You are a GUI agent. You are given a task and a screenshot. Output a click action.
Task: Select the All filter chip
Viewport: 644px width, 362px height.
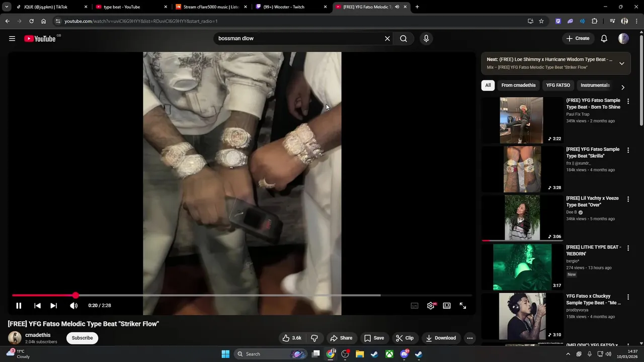click(488, 85)
